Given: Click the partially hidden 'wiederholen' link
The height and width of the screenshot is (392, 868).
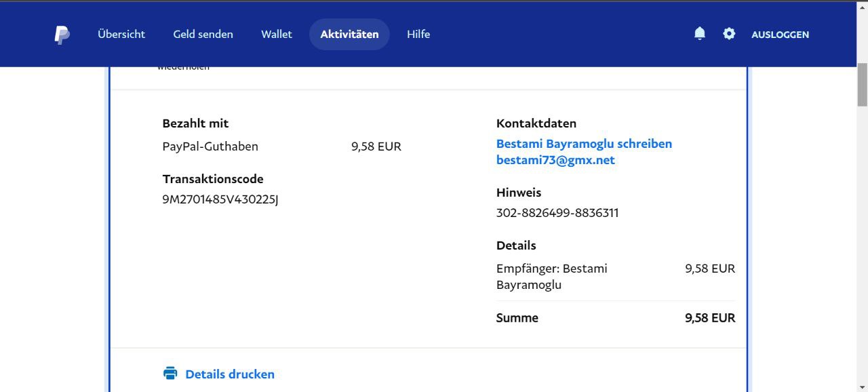Looking at the screenshot, I should 183,68.
